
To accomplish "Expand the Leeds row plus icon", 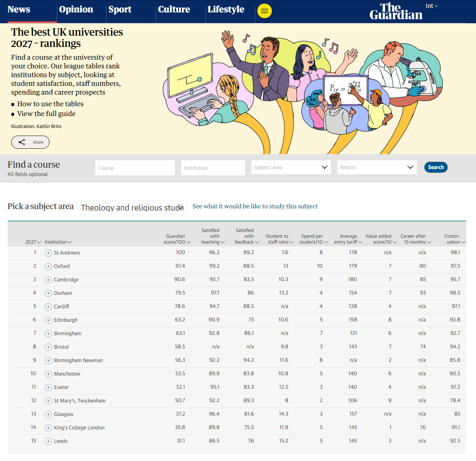I will [48, 441].
